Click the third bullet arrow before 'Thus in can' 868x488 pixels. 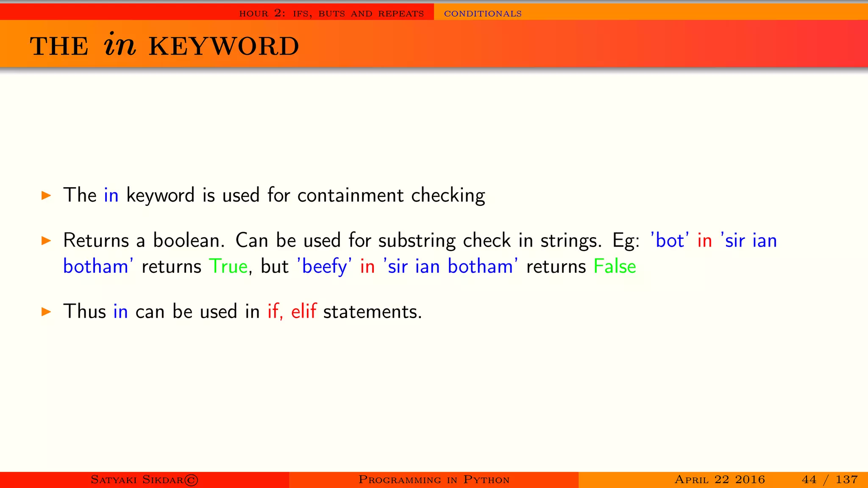46,312
